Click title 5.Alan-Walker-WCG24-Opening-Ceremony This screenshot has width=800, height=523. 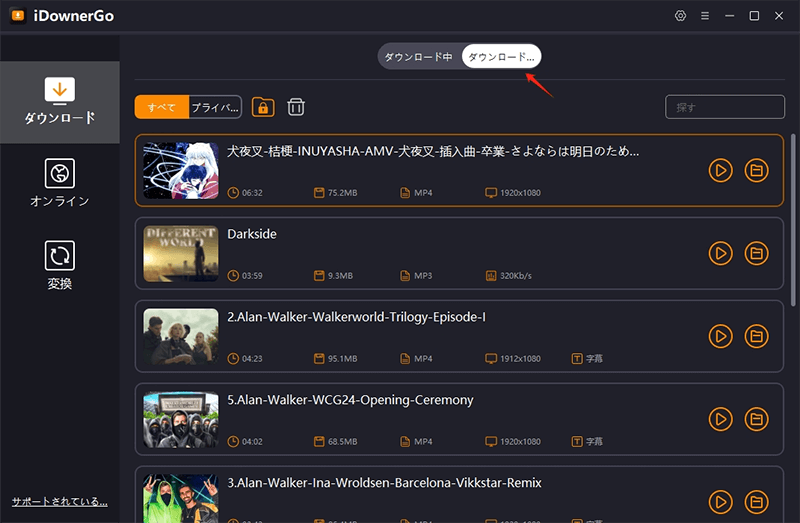pos(350,400)
